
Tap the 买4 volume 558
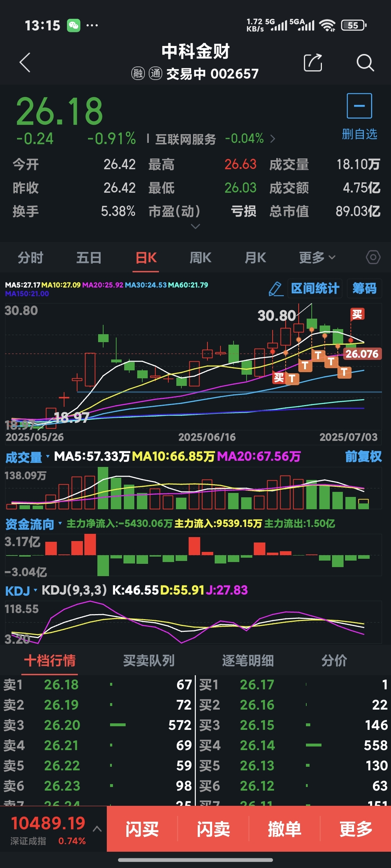(x=376, y=745)
